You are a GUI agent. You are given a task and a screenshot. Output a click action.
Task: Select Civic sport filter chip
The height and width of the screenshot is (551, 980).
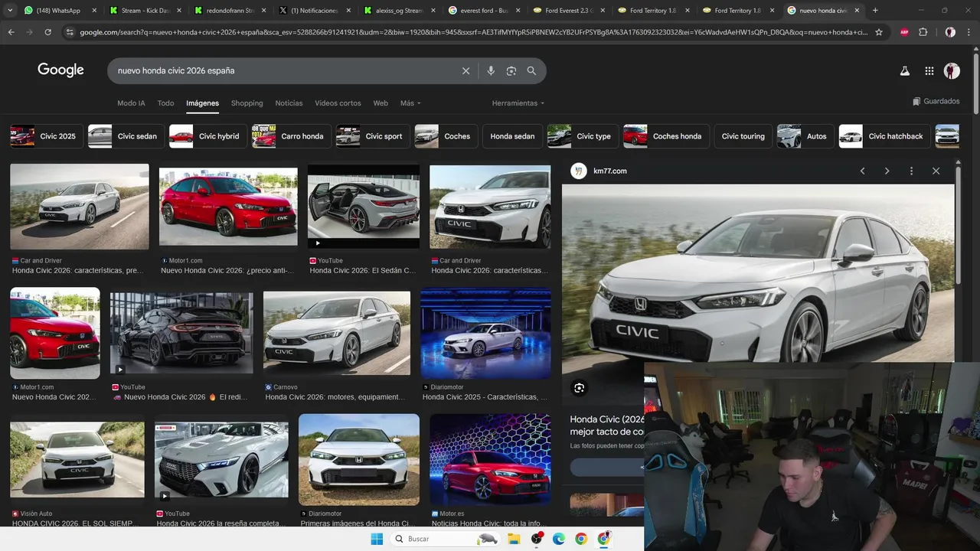(x=373, y=136)
